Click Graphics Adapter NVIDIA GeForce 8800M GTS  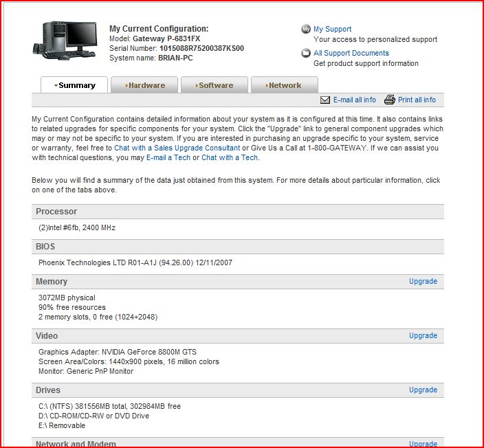118,352
